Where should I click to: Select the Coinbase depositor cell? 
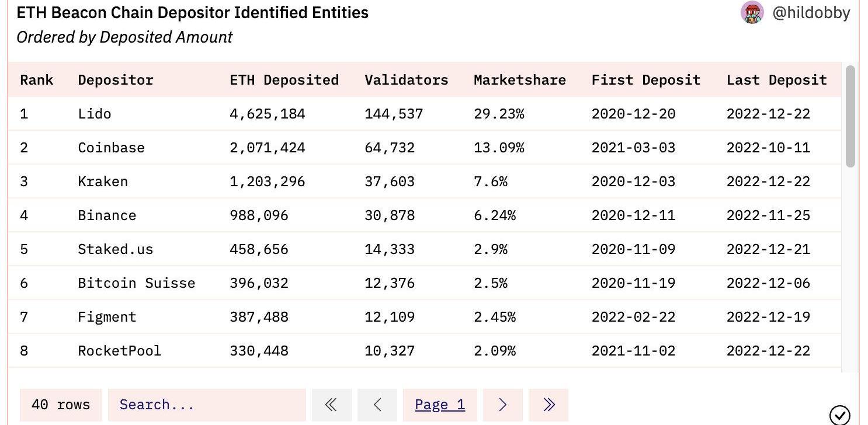click(x=112, y=148)
